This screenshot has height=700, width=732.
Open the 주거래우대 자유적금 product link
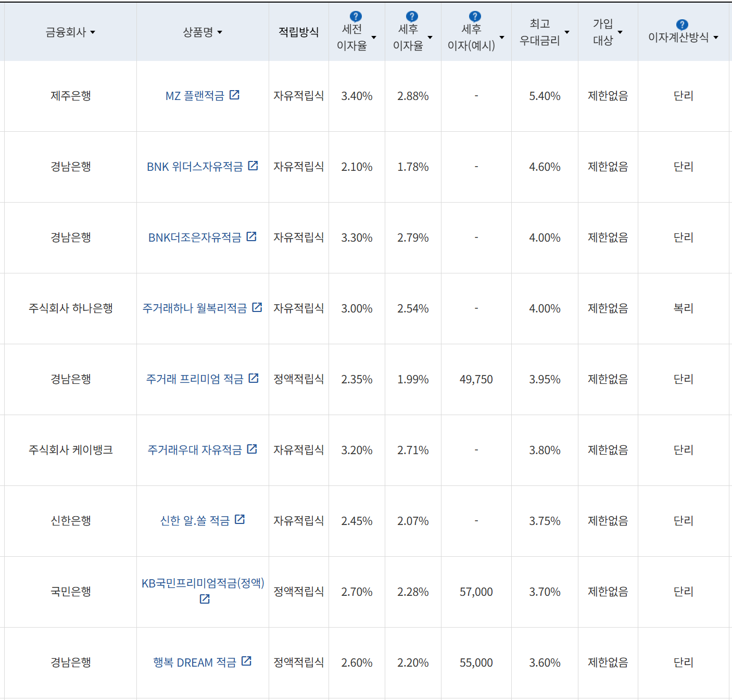(x=195, y=449)
